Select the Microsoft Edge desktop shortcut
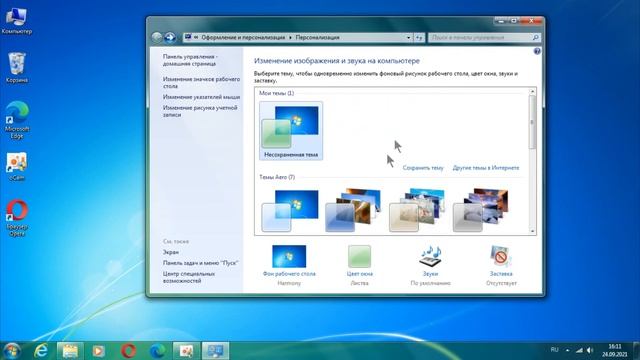Screen dimensions: 640x360 pyautogui.click(x=17, y=120)
